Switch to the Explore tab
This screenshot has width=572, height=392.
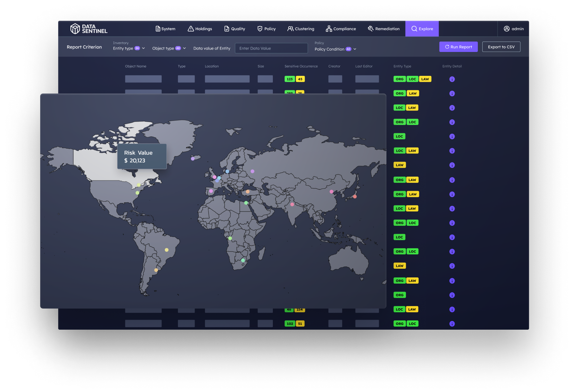point(422,29)
